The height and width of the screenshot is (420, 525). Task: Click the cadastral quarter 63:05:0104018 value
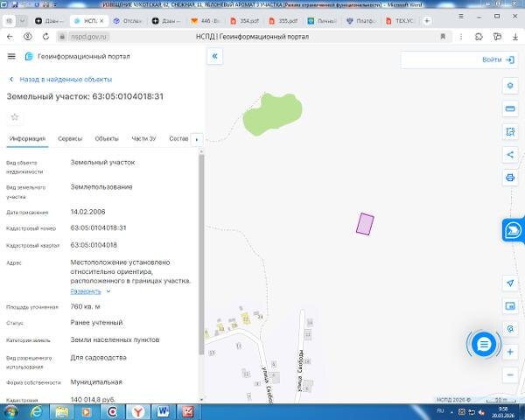(x=94, y=245)
